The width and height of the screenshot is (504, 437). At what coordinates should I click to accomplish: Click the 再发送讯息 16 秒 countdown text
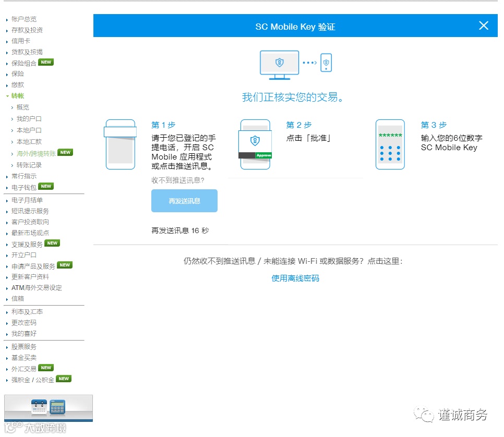click(180, 230)
